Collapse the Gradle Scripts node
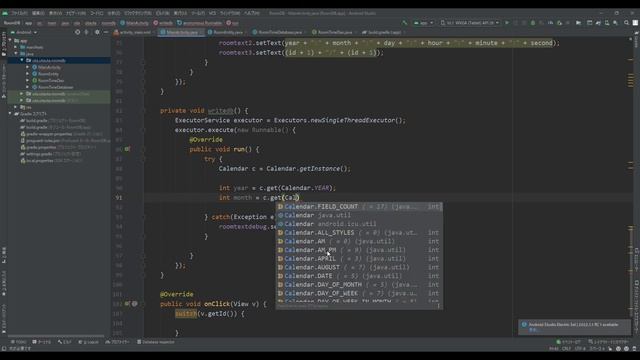 [10, 113]
